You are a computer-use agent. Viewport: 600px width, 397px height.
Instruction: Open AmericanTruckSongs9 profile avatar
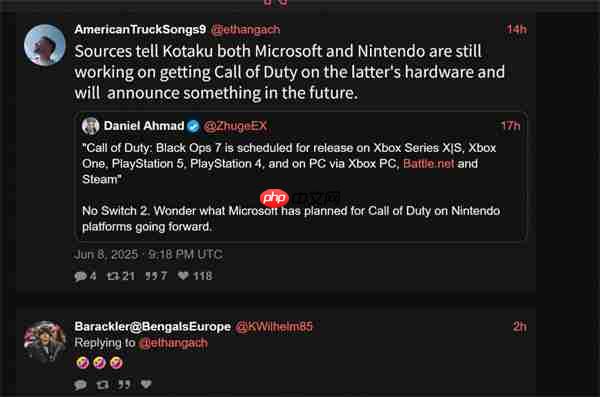click(44, 45)
